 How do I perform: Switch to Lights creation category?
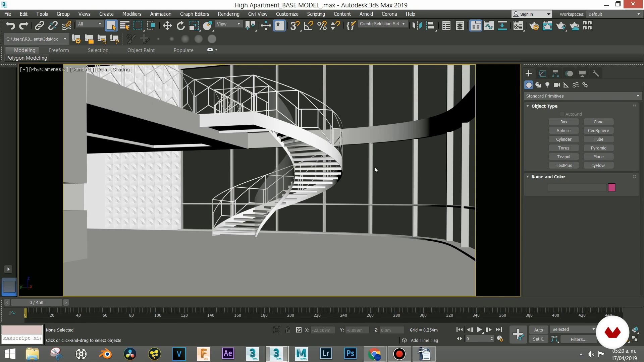point(547,85)
